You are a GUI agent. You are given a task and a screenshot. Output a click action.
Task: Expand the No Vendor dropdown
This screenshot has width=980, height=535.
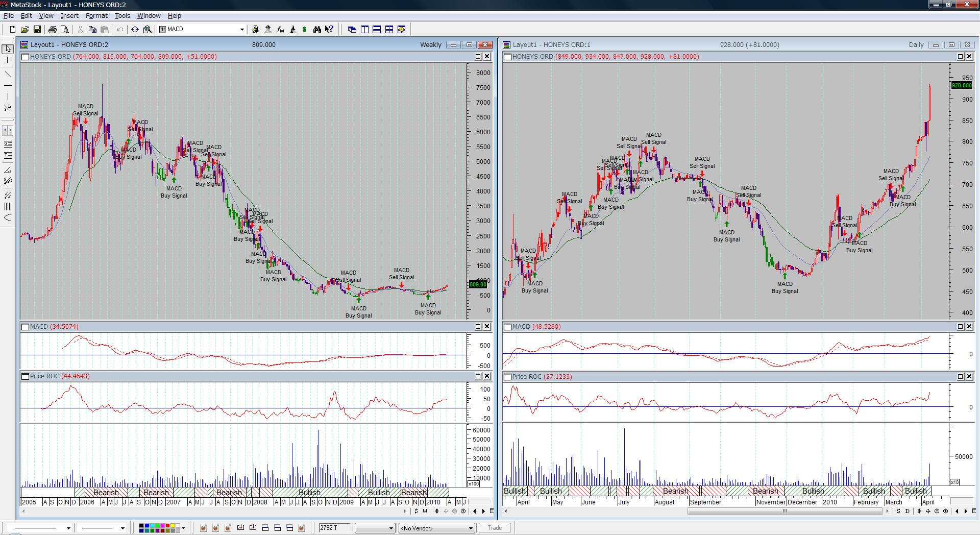pos(471,528)
